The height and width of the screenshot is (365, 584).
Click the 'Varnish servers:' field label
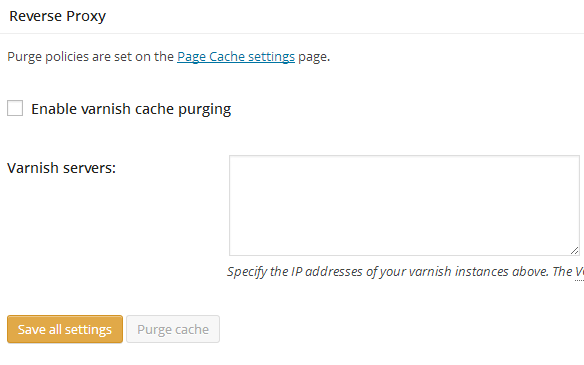pyautogui.click(x=61, y=168)
